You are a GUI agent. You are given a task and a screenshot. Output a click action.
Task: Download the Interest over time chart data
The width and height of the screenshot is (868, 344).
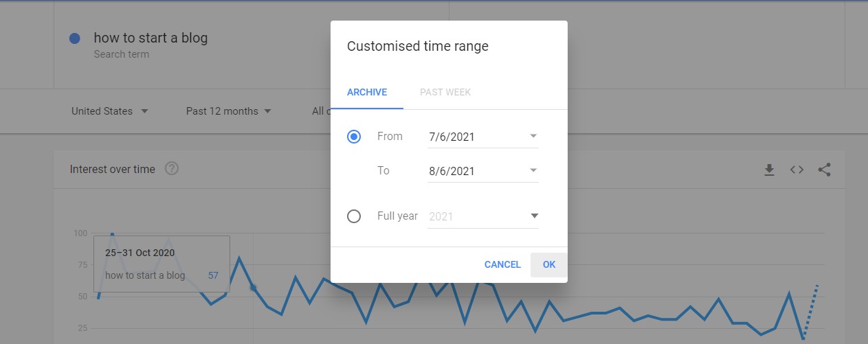pyautogui.click(x=769, y=170)
